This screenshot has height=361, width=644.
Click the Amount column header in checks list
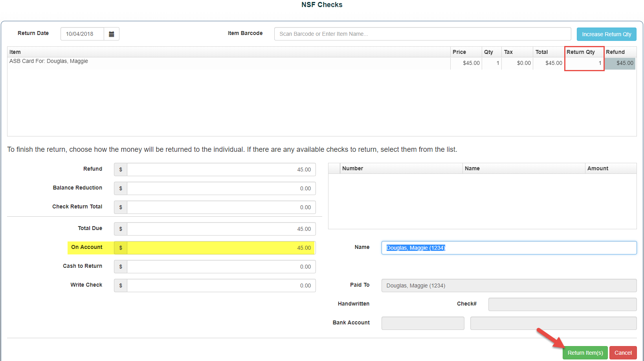611,168
